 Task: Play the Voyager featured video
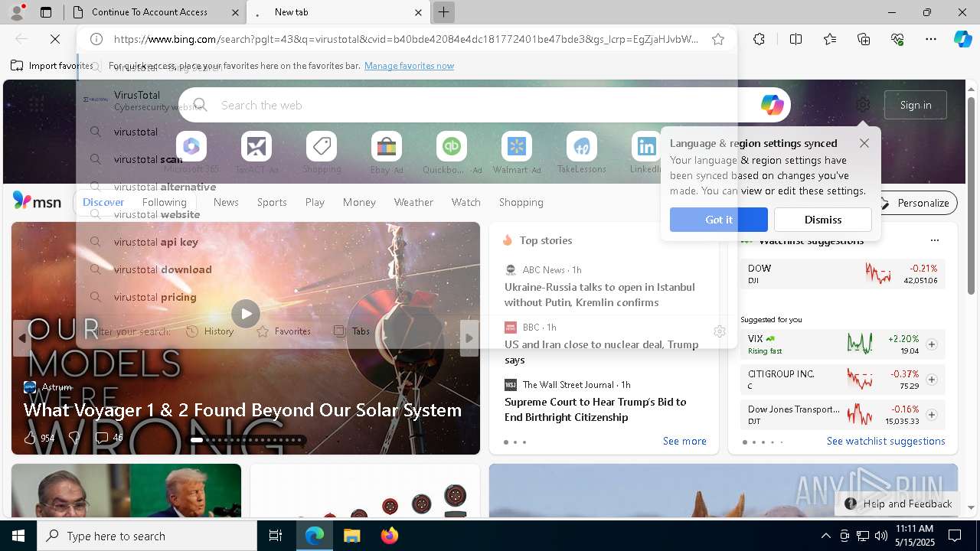click(x=246, y=314)
